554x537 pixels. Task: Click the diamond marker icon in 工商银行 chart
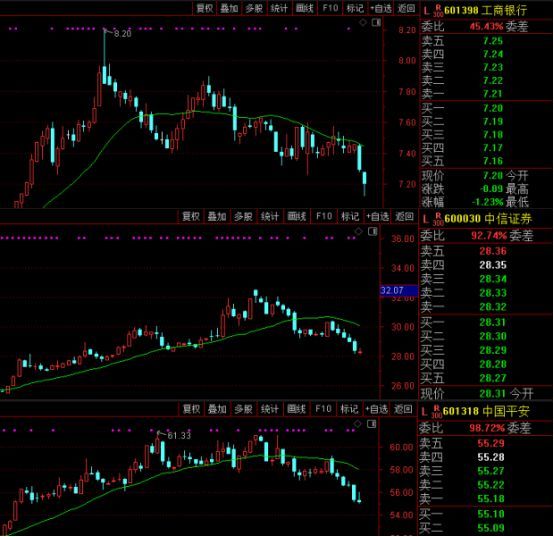pos(363,23)
